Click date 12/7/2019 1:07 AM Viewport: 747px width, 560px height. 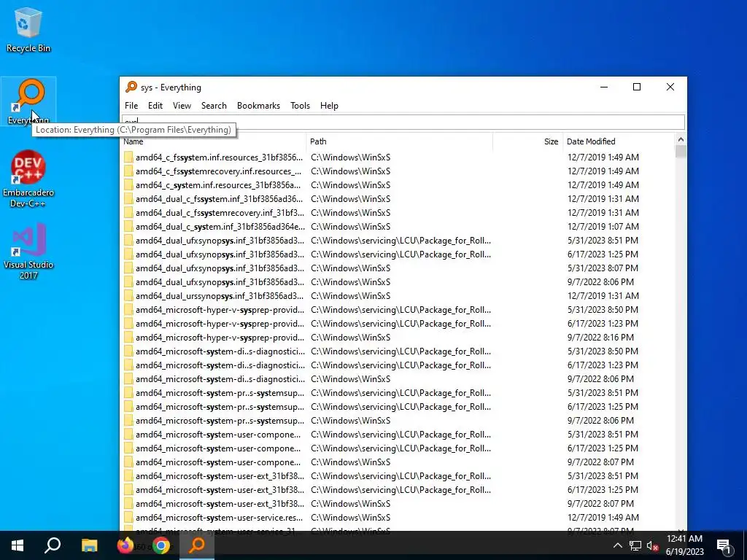pyautogui.click(x=603, y=226)
